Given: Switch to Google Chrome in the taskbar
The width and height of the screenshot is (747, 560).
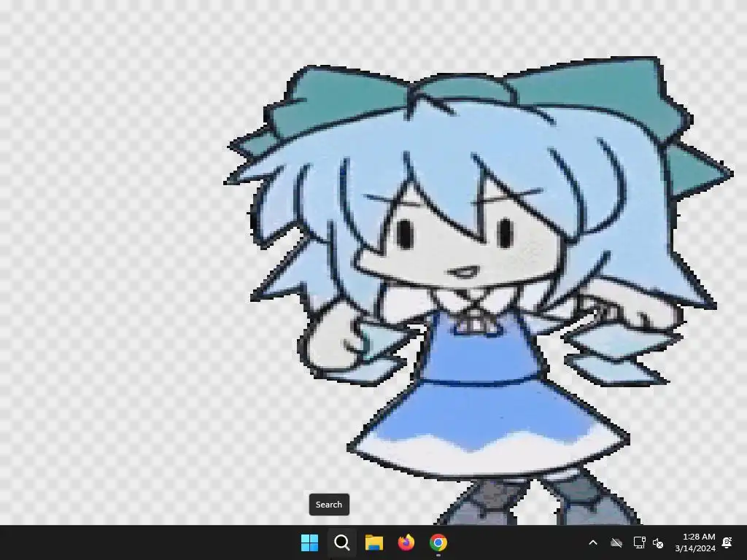Looking at the screenshot, I should pyautogui.click(x=438, y=542).
